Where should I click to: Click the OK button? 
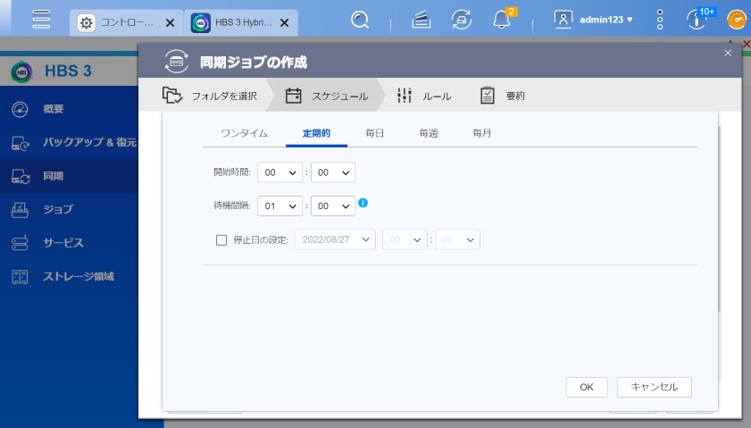pos(586,387)
